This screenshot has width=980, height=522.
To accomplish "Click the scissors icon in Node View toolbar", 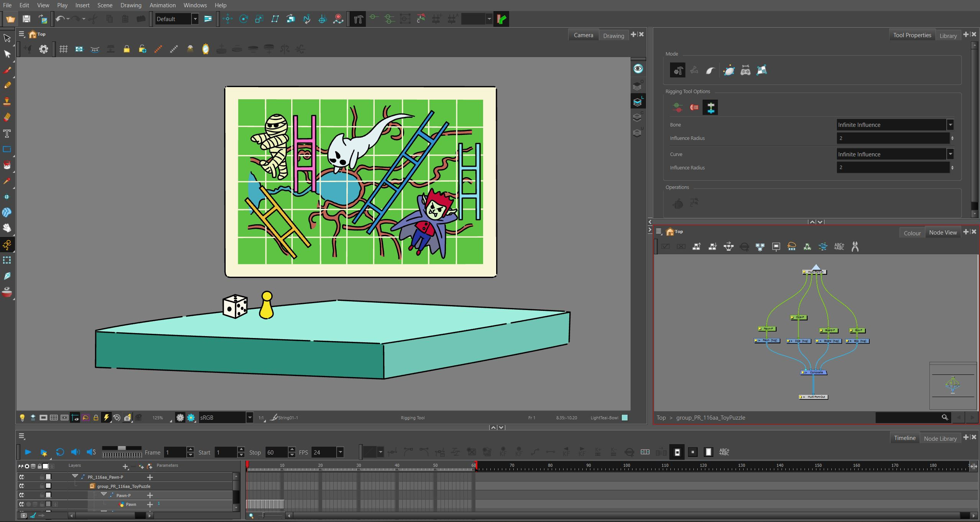I will tap(855, 246).
